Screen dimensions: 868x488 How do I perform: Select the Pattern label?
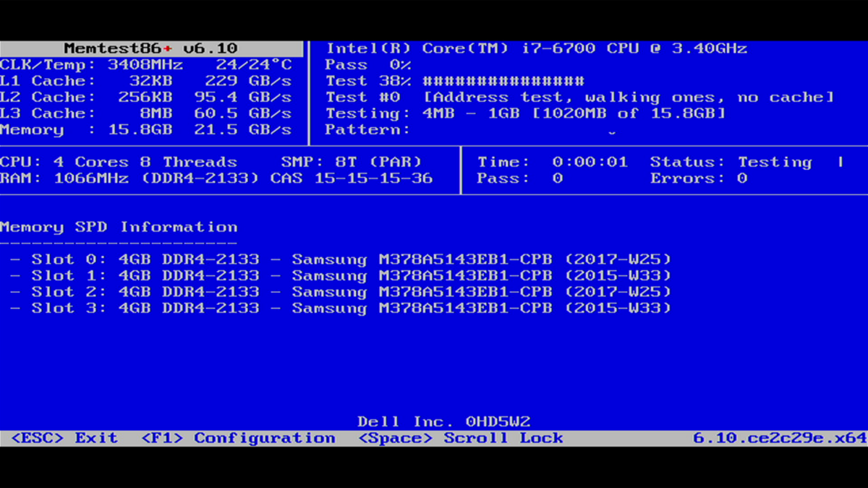(367, 130)
